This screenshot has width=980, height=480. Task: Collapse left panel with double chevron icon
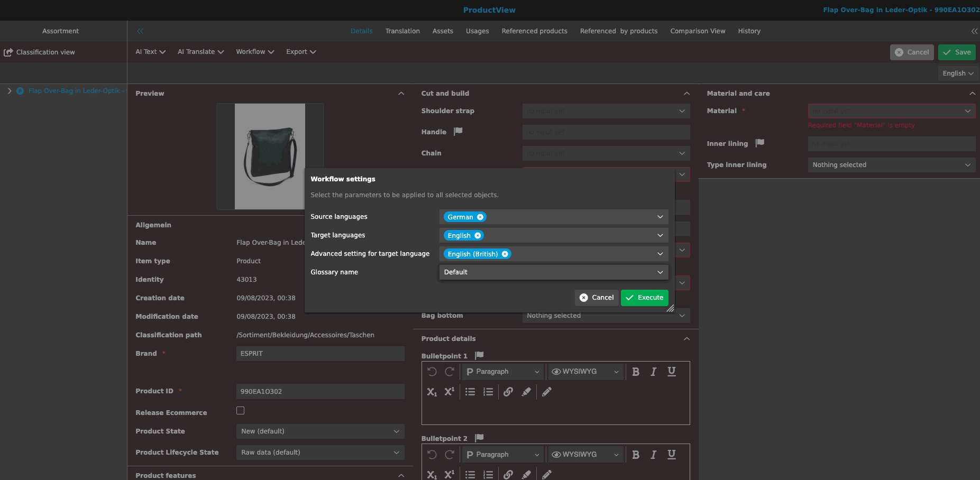pyautogui.click(x=140, y=31)
